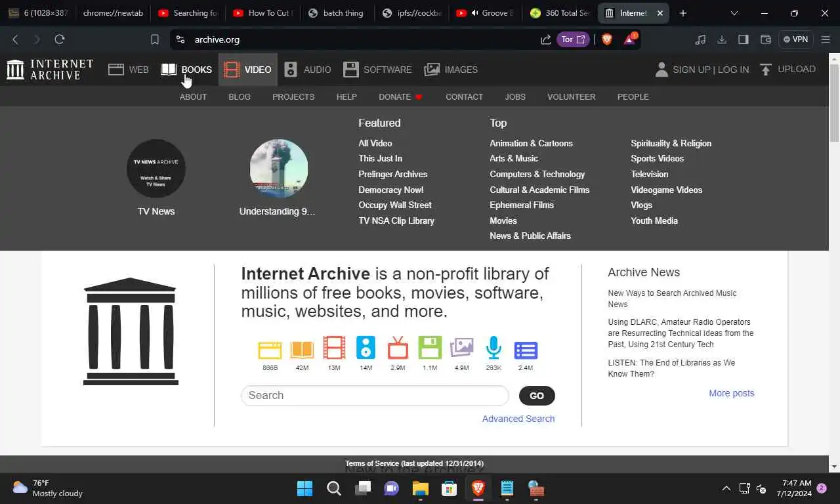Open the BOOKS section in navigation
The height and width of the screenshot is (504, 840).
tap(186, 70)
